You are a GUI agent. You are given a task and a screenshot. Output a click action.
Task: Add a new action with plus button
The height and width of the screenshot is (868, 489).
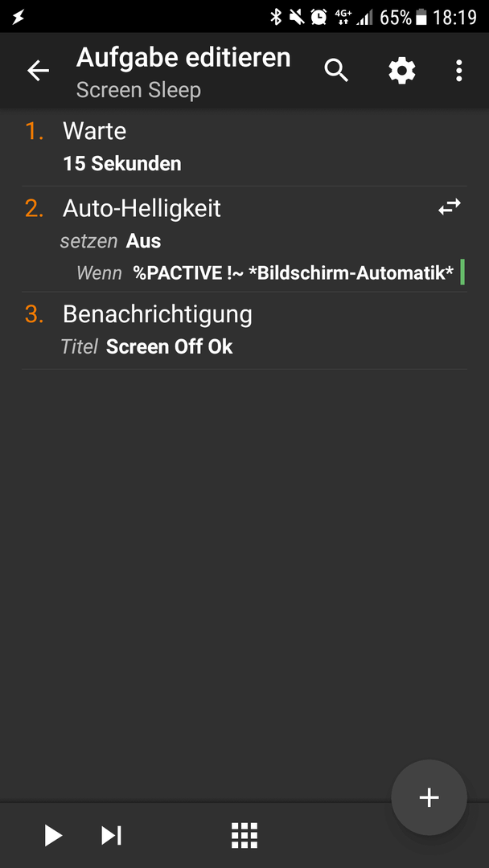tap(429, 797)
